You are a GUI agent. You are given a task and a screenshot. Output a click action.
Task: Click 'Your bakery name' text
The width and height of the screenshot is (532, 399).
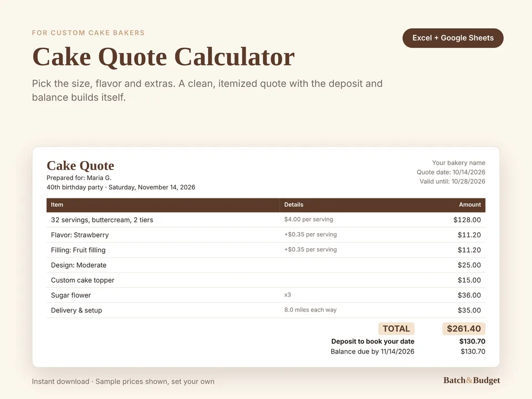[x=458, y=163]
